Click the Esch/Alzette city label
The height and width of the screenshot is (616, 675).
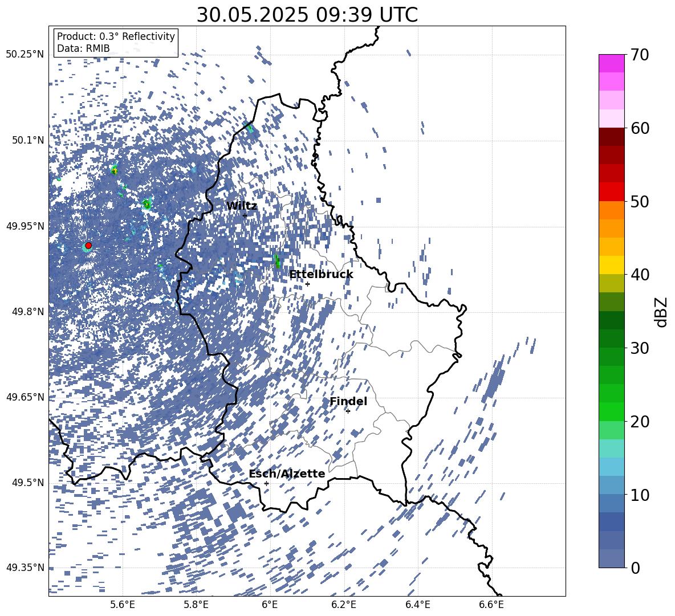[287, 474]
